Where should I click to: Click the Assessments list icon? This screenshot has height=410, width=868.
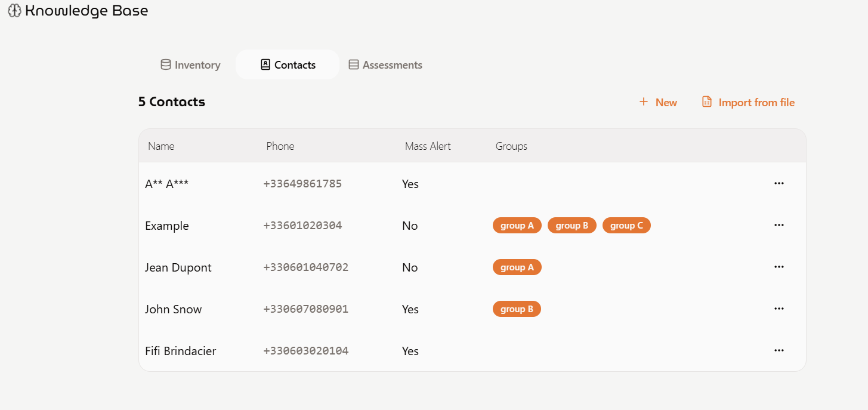point(354,65)
